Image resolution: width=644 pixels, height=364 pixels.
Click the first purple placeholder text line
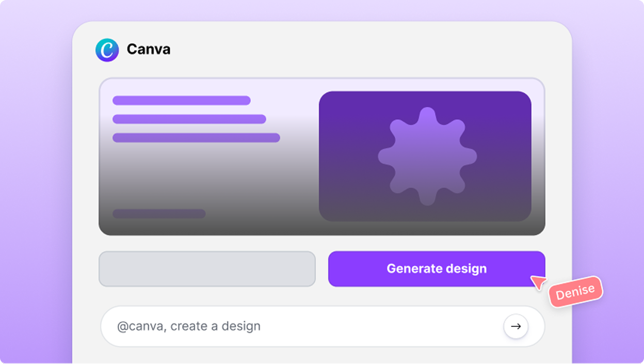[x=182, y=100]
